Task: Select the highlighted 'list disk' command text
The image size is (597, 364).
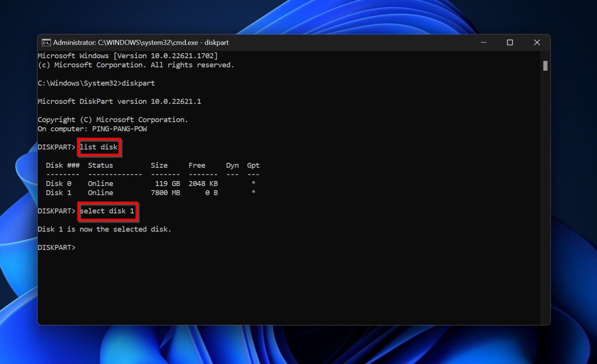Action: pos(98,147)
